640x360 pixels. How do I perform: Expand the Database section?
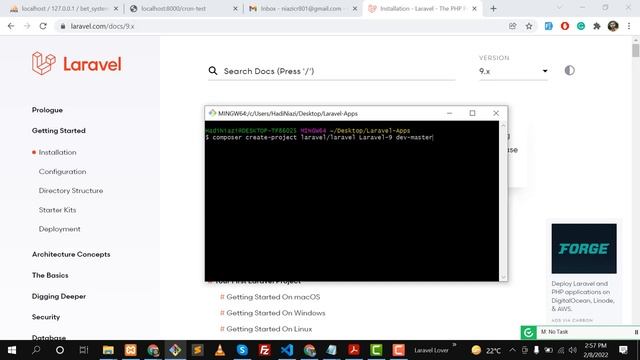[49, 337]
